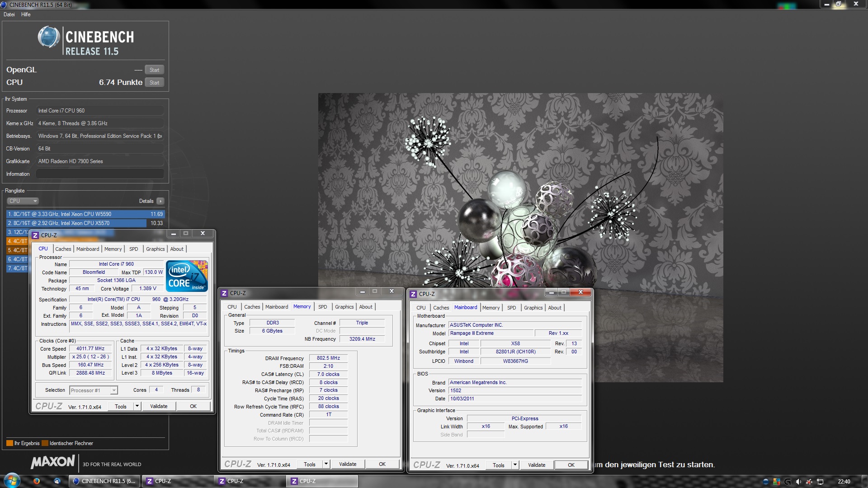868x488 pixels.
Task: Click the blue sphere tray icon
Action: (765, 482)
